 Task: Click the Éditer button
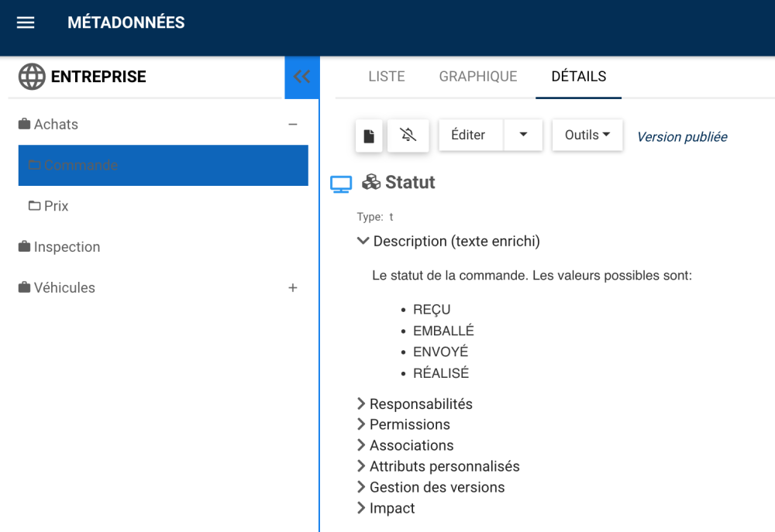click(x=468, y=135)
